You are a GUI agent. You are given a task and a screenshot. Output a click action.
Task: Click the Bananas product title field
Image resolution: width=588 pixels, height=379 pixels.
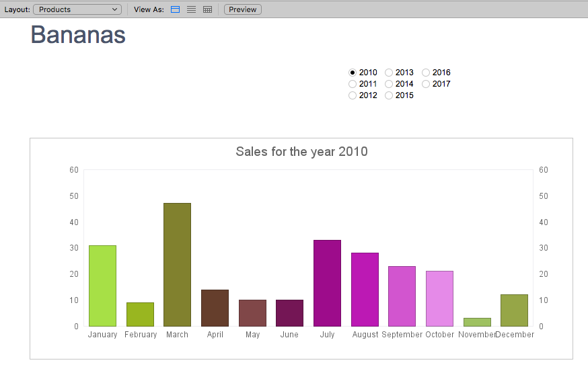click(78, 35)
